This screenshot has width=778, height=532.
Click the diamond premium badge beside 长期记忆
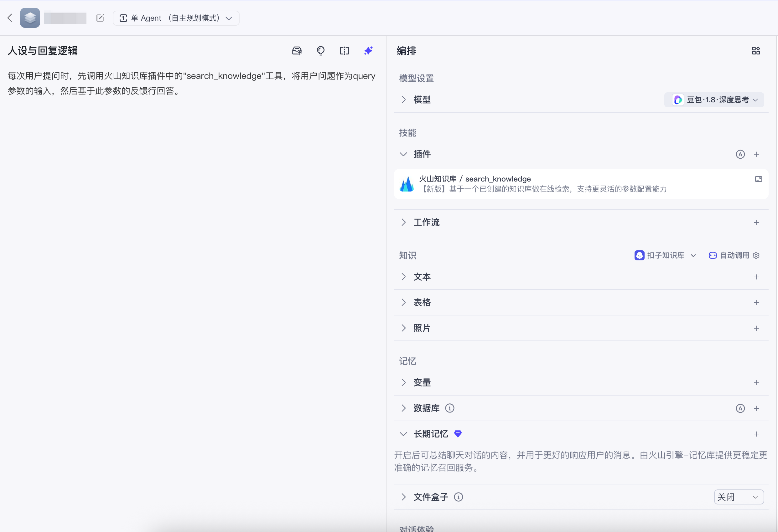pos(458,434)
